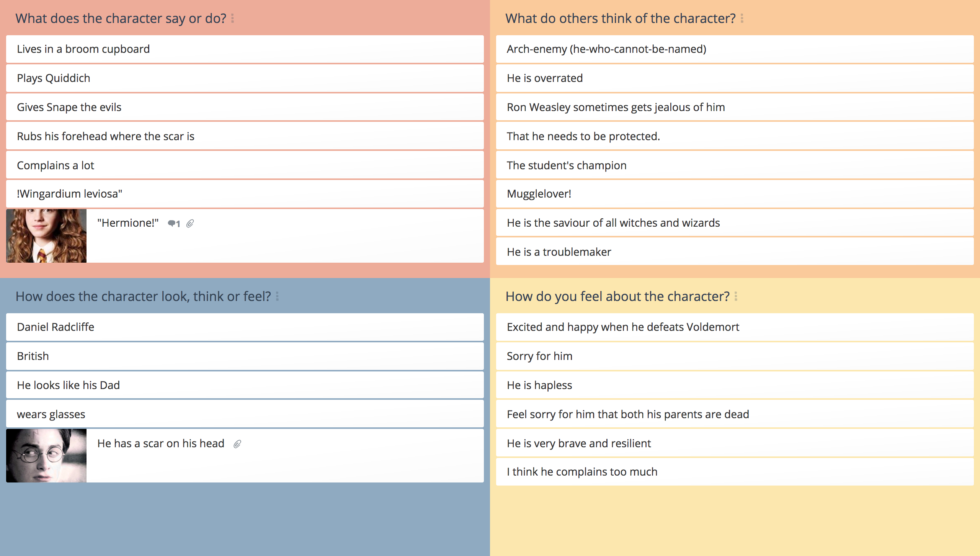Open options for 'How do you feel' column
Image resolution: width=980 pixels, height=556 pixels.
click(736, 296)
